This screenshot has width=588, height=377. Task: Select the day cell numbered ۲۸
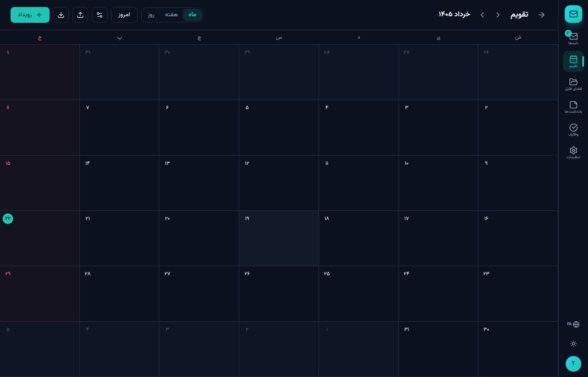[119, 294]
